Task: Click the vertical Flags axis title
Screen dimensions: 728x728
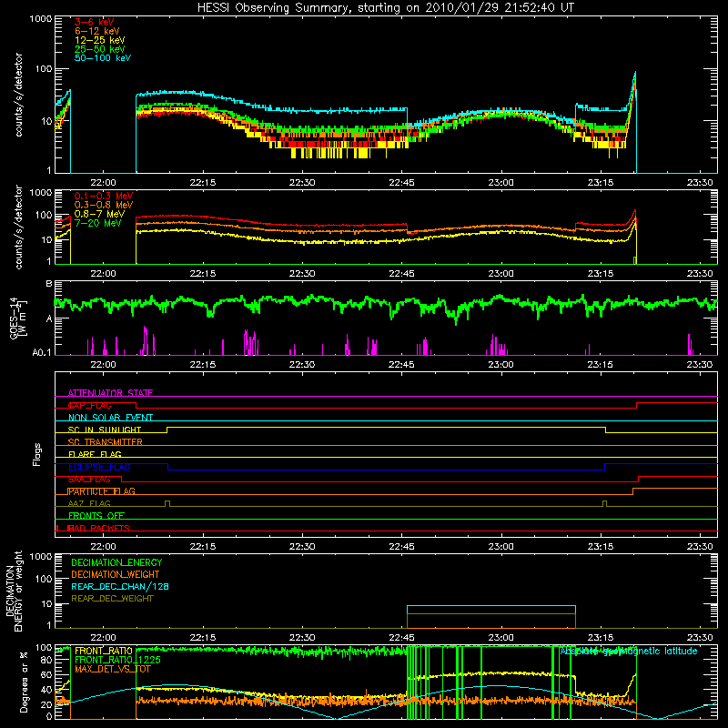Action: (37, 455)
